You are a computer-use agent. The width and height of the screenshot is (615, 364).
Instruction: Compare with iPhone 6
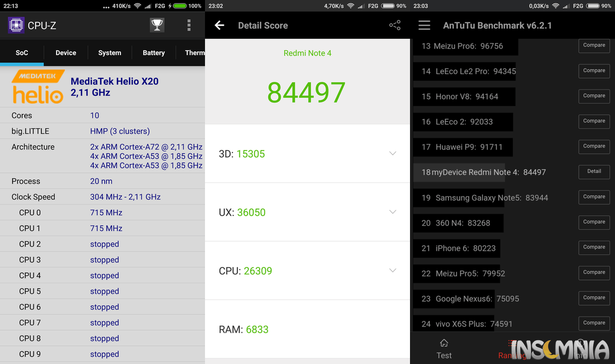click(x=594, y=247)
